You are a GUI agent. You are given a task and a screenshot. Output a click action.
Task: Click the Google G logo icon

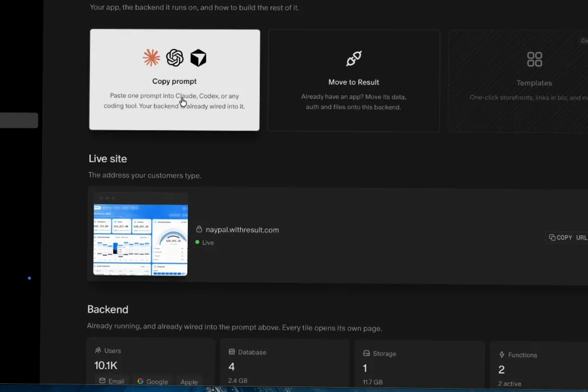[x=140, y=381]
